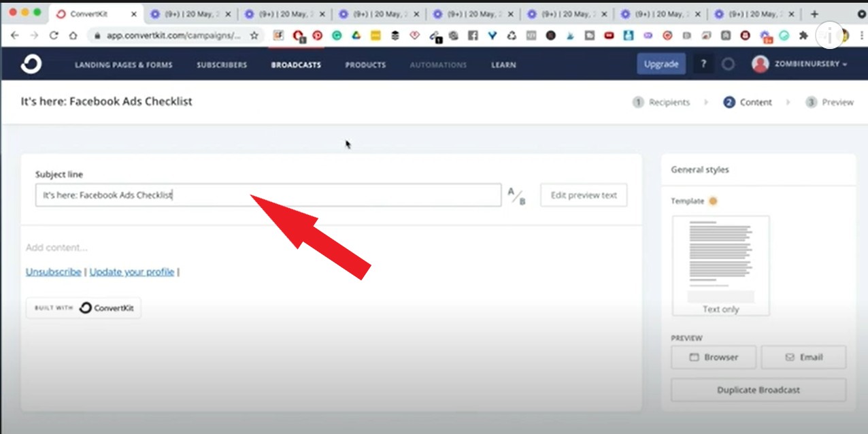Switch preview mode to Browser
The width and height of the screenshot is (868, 434).
pyautogui.click(x=713, y=356)
